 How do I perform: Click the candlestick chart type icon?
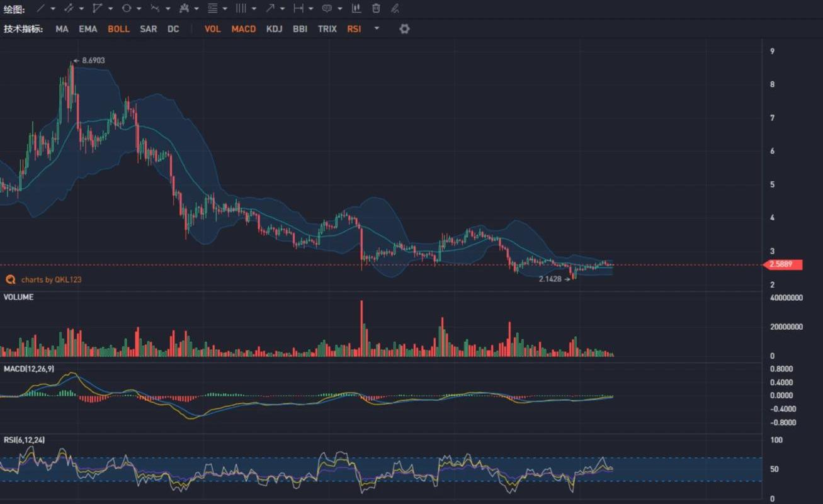(x=356, y=9)
